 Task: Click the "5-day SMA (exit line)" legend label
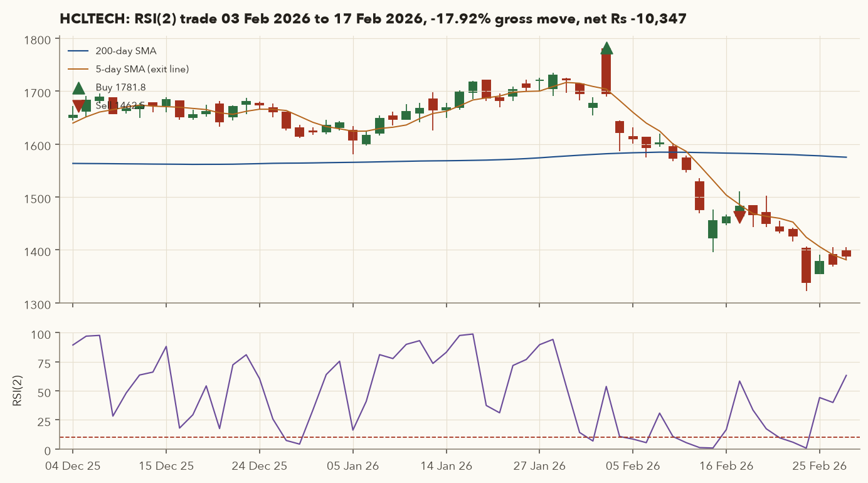point(142,69)
